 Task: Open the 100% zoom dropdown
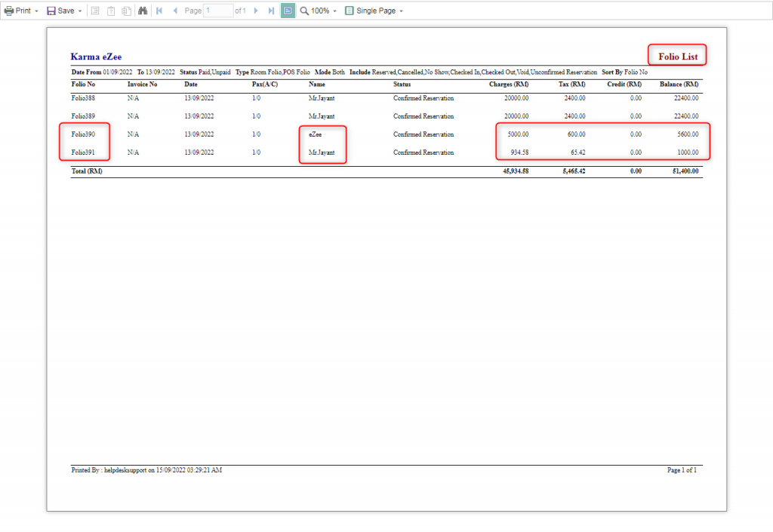[324, 11]
